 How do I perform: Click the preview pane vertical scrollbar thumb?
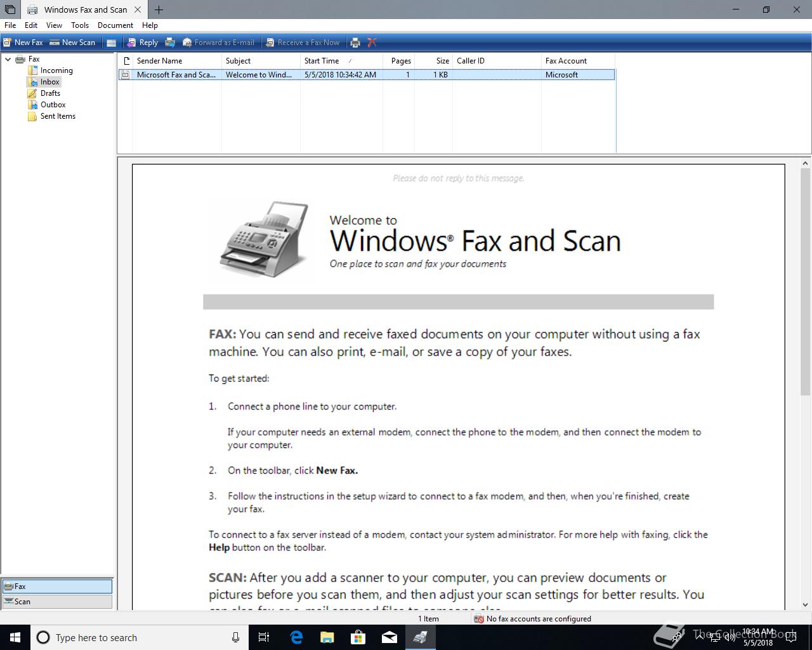[x=806, y=282]
